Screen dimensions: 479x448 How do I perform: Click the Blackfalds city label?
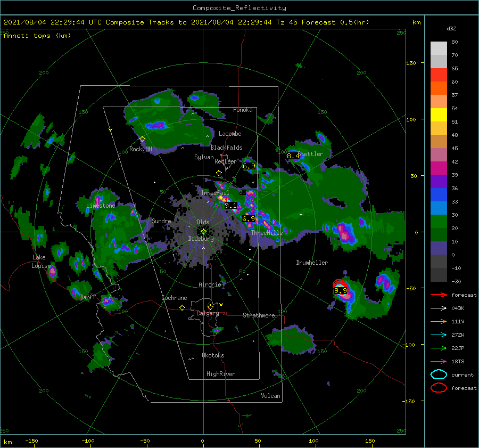[226, 148]
